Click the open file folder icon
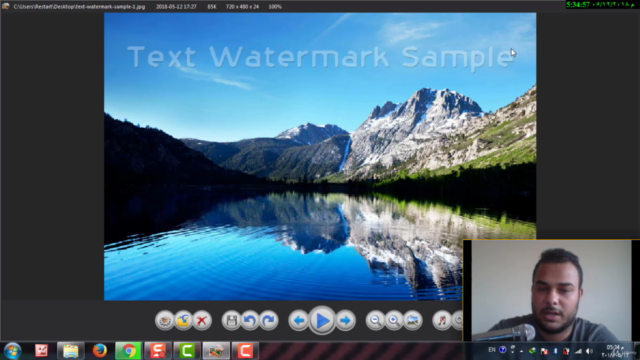640x360 pixels. (x=183, y=320)
